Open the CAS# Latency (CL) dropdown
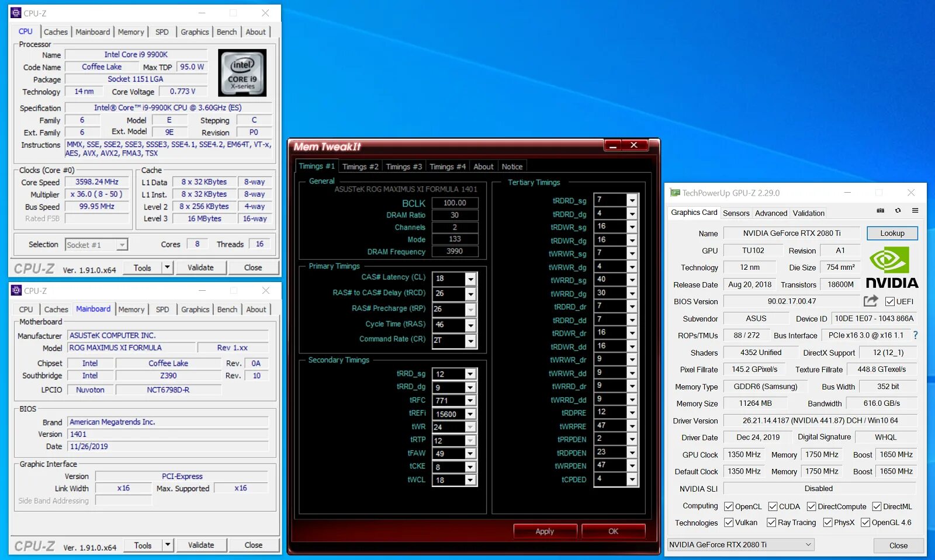This screenshot has width=935, height=560. [x=470, y=279]
